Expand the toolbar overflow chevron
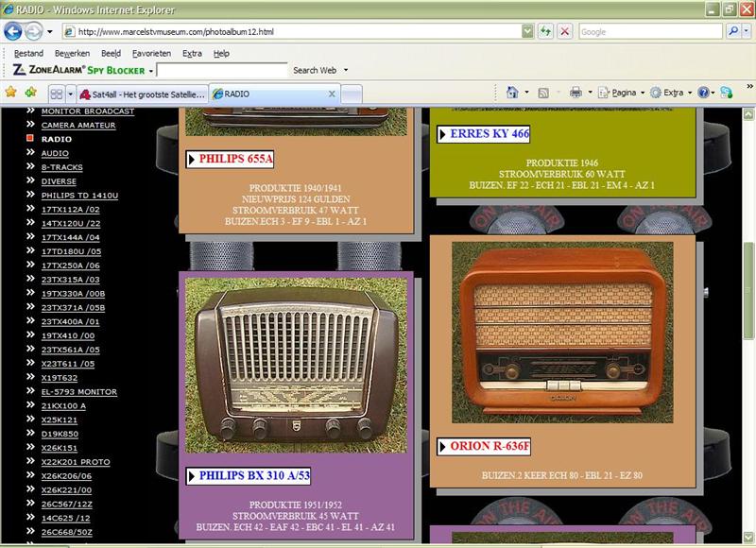The width and height of the screenshot is (756, 548). (749, 86)
